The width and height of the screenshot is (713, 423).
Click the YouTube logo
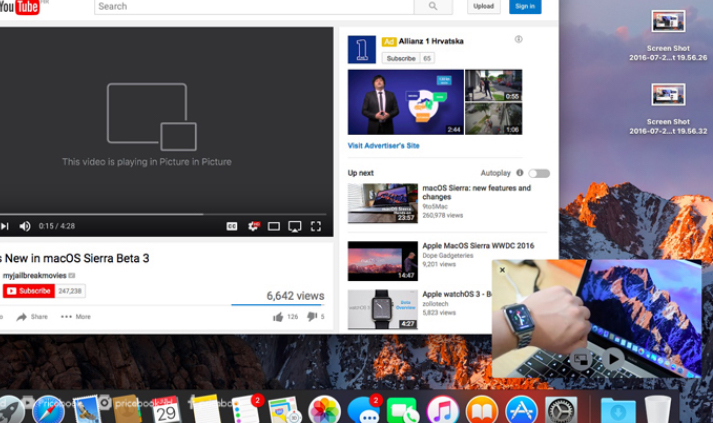(x=19, y=7)
